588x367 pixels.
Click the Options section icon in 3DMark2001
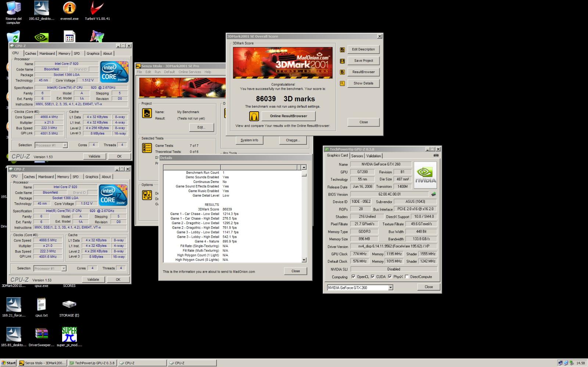point(147,195)
